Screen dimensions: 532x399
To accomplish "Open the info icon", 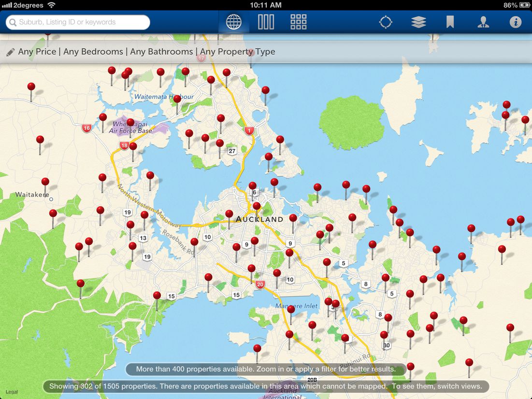I will (x=516, y=22).
